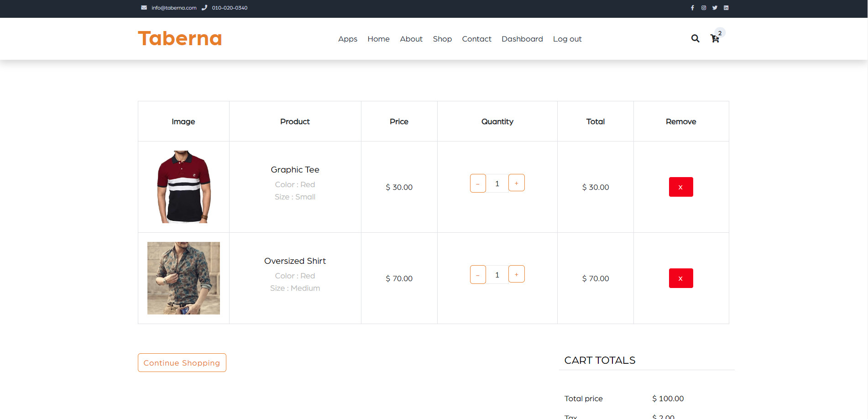Open the LinkedIn social icon

coord(726,7)
